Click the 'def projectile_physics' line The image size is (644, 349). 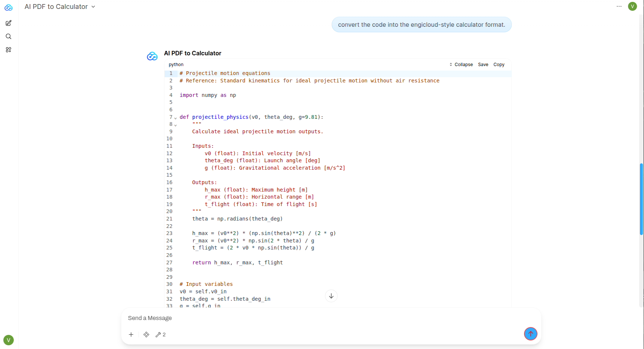point(251,117)
